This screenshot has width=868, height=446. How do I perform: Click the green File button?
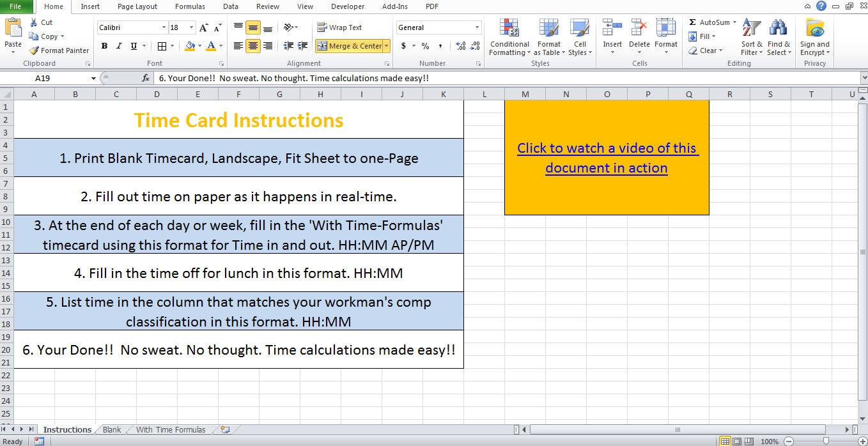pos(15,6)
